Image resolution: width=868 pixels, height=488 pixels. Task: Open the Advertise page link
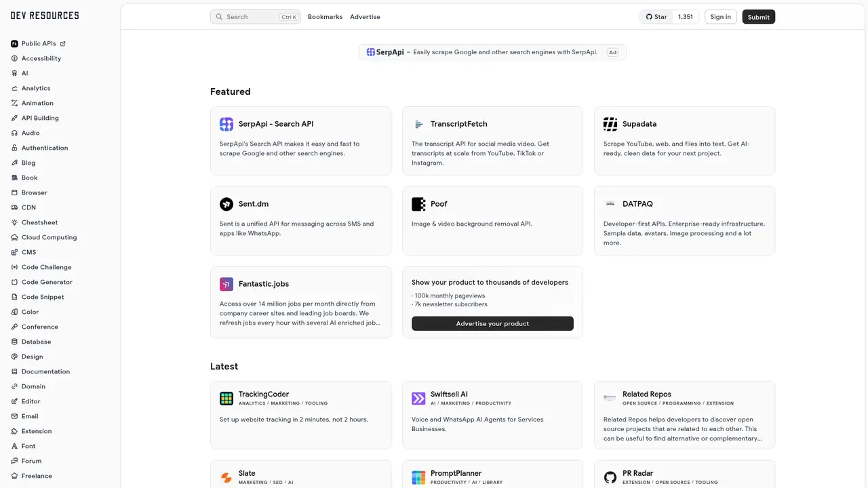(x=365, y=17)
